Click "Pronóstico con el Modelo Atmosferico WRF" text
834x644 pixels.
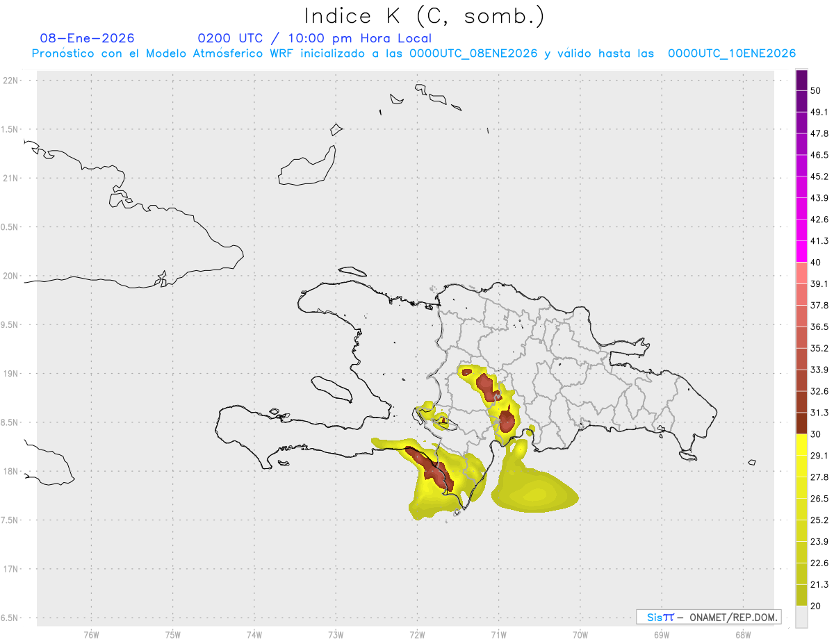coord(164,53)
